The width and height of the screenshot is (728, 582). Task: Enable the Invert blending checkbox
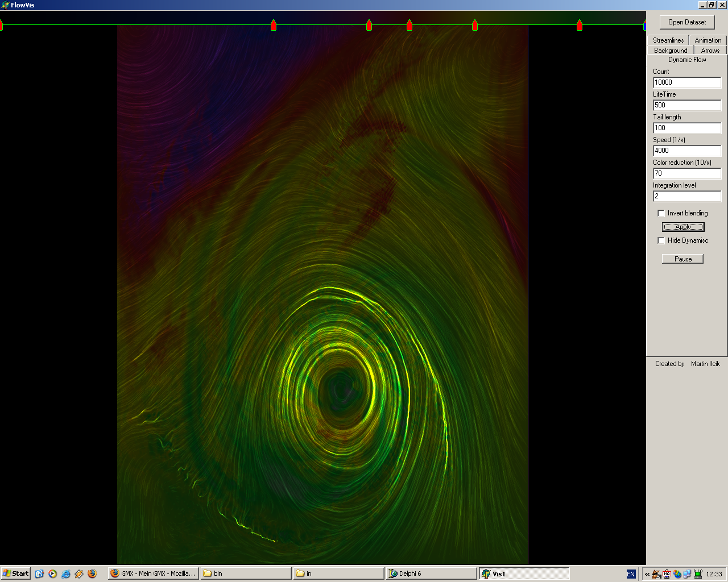[x=661, y=213]
